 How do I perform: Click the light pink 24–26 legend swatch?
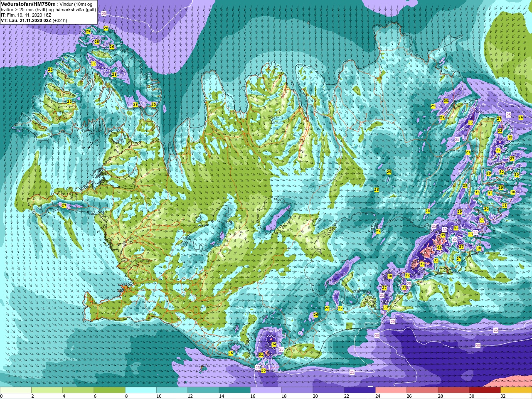point(391,390)
